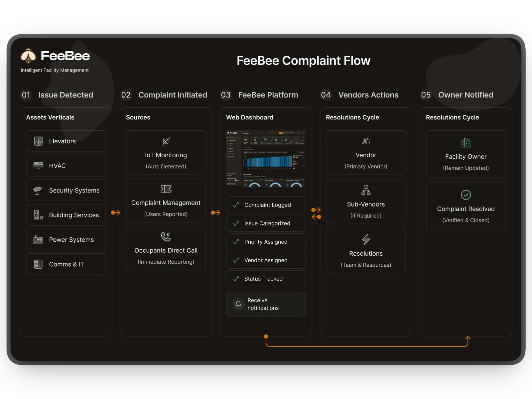Select the Complaint Initiated step heading
Image resolution: width=532 pixels, height=399 pixels.
(173, 95)
